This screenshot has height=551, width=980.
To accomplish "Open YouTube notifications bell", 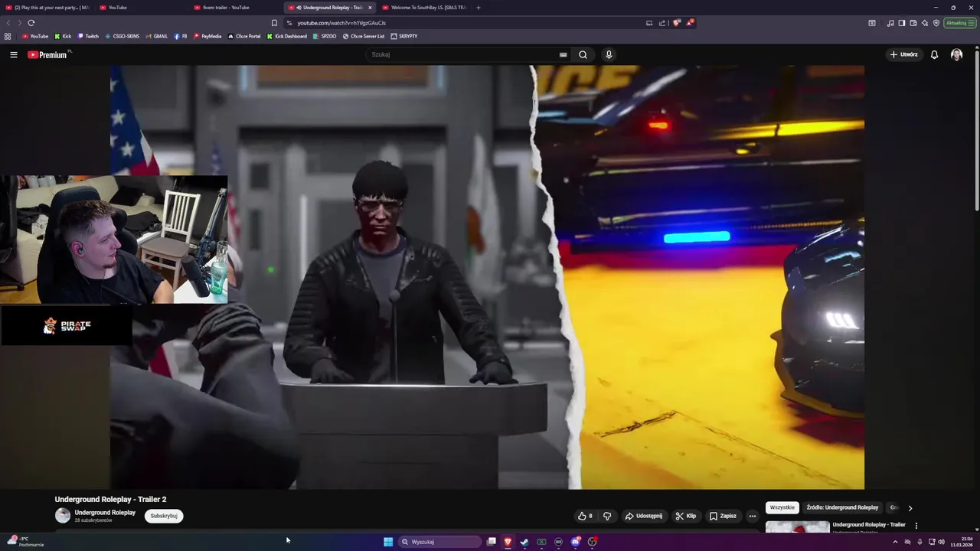I will [934, 54].
